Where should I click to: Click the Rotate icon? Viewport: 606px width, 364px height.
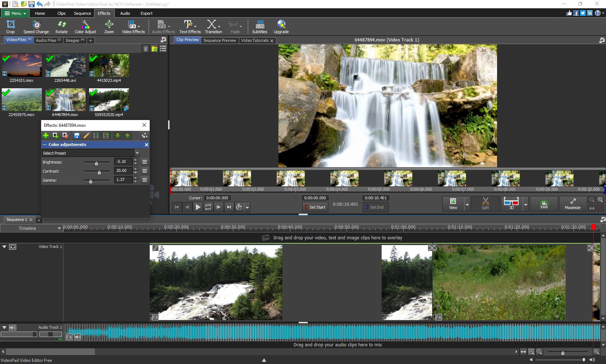61,26
